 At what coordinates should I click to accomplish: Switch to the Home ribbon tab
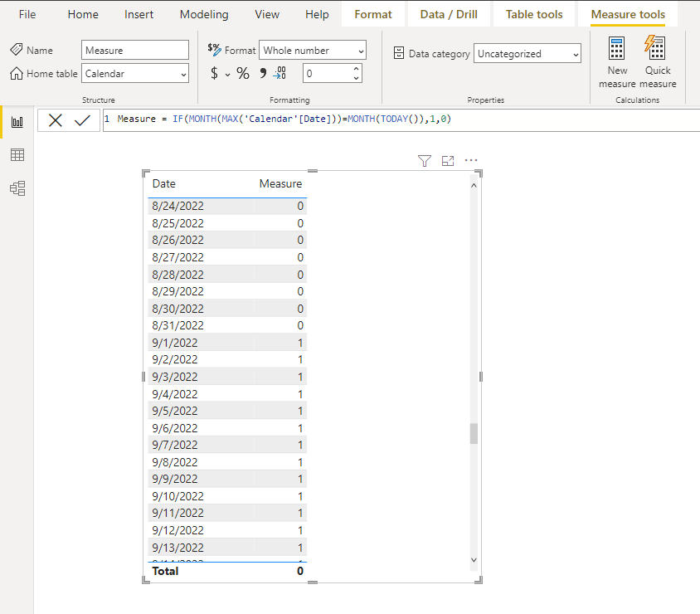click(83, 14)
